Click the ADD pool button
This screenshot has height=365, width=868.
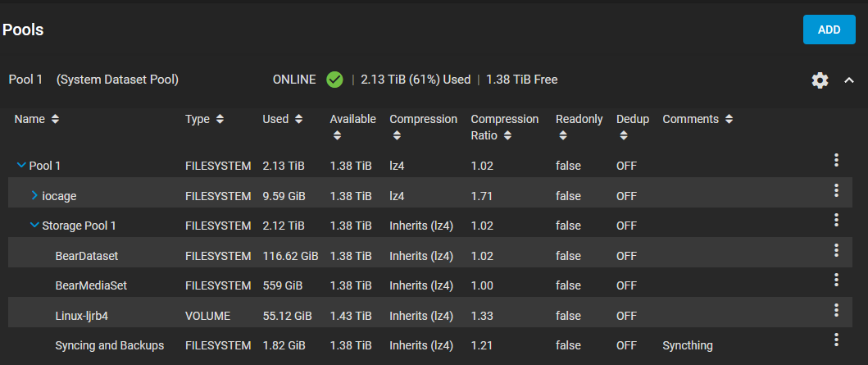829,30
